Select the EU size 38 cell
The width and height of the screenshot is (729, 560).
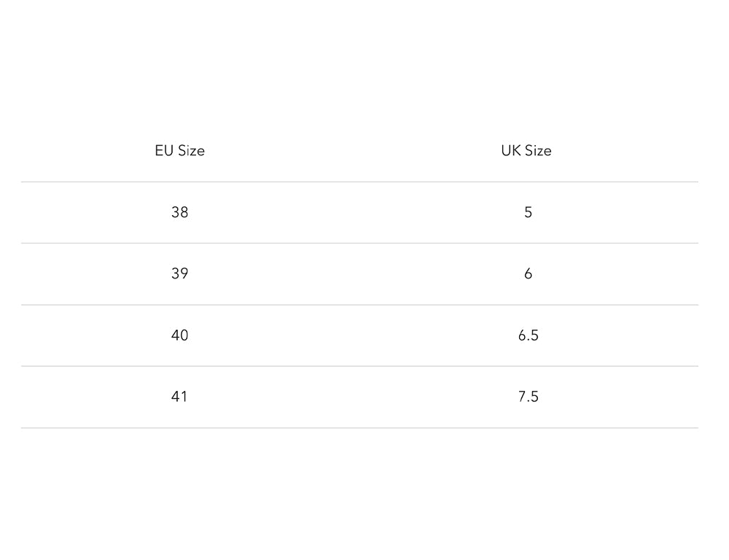(179, 212)
